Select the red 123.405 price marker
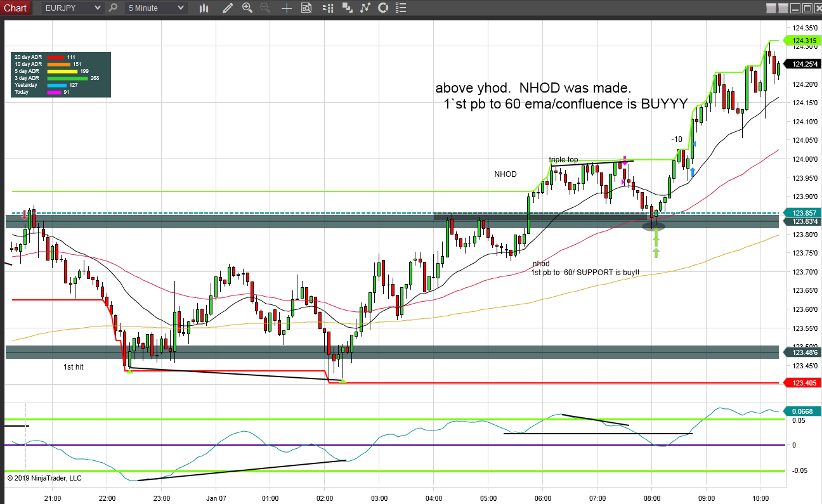 (803, 383)
